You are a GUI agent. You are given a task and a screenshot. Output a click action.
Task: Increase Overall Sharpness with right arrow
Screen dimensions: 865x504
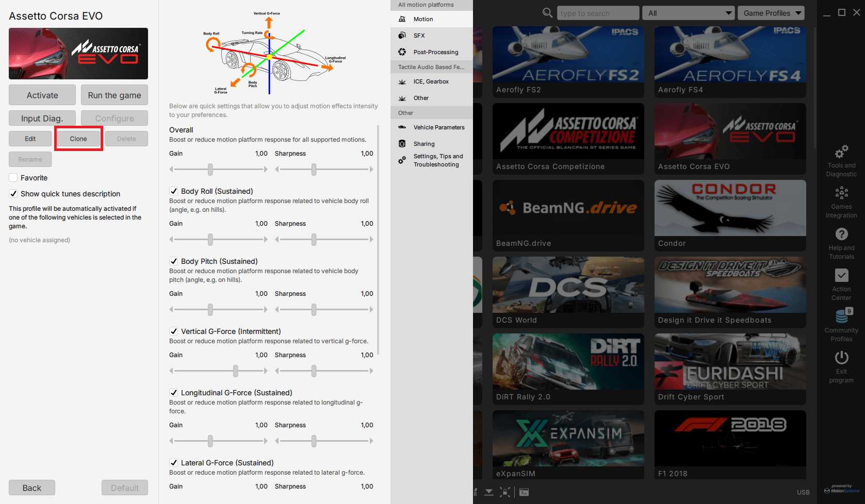(371, 169)
